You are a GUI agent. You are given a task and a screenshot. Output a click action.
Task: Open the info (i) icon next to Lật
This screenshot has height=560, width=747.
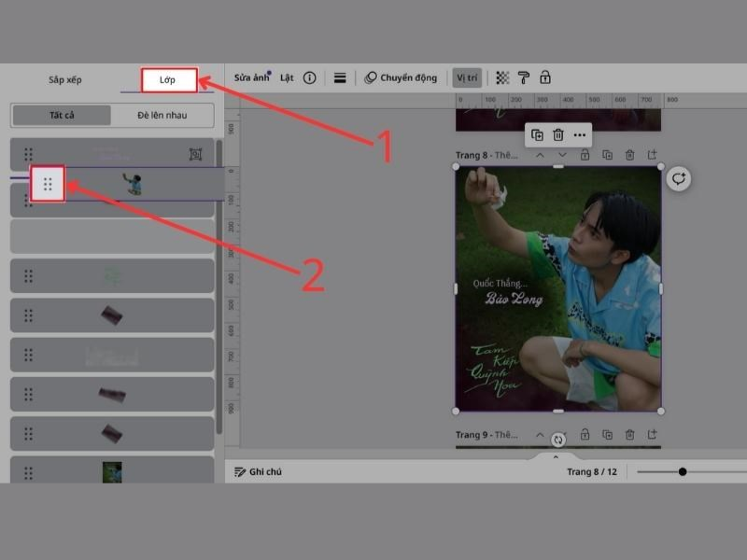click(x=310, y=77)
